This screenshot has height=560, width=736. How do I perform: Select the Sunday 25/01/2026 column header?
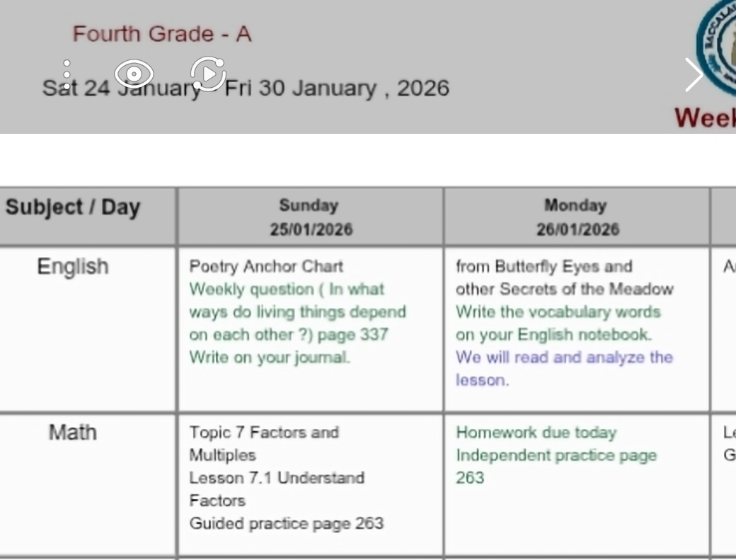pos(310,217)
